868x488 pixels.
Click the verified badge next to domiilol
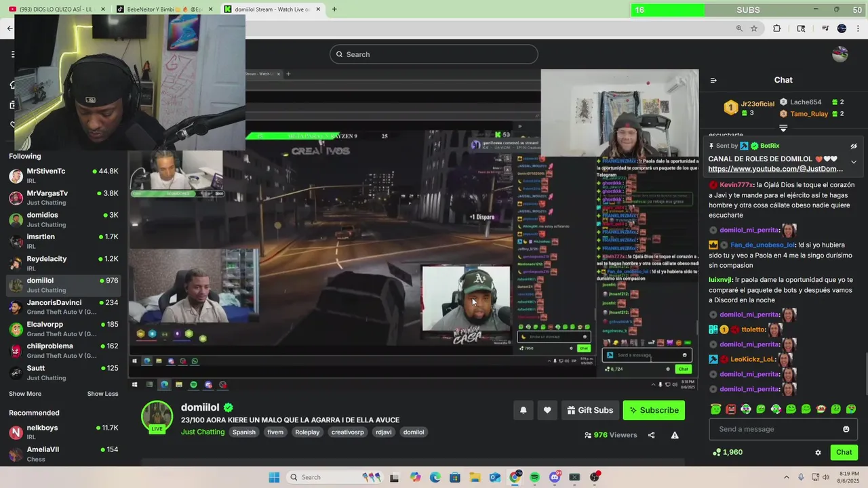pos(229,407)
